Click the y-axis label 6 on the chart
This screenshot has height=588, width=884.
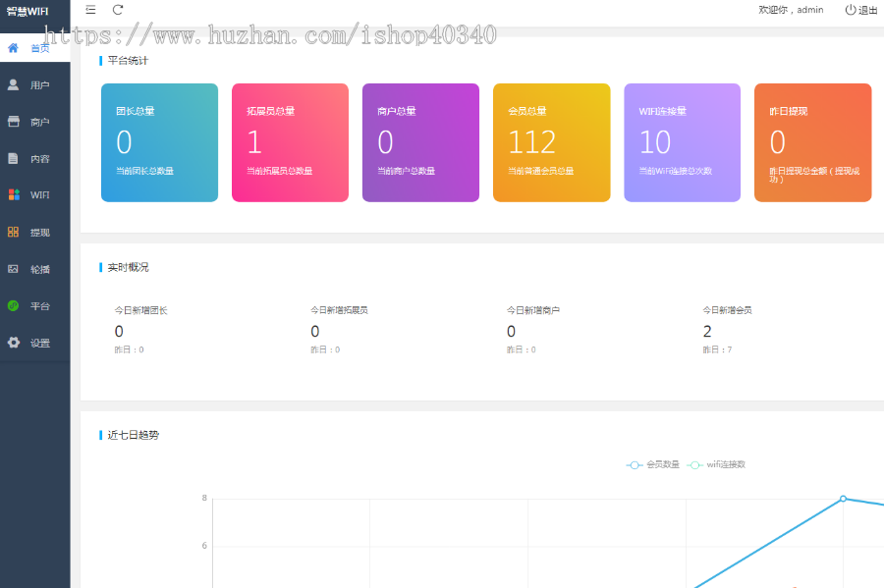click(204, 546)
